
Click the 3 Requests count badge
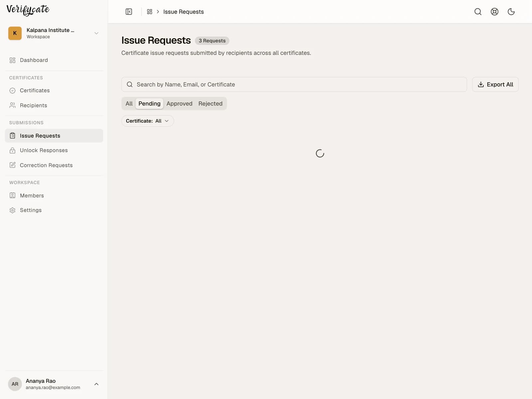(212, 41)
